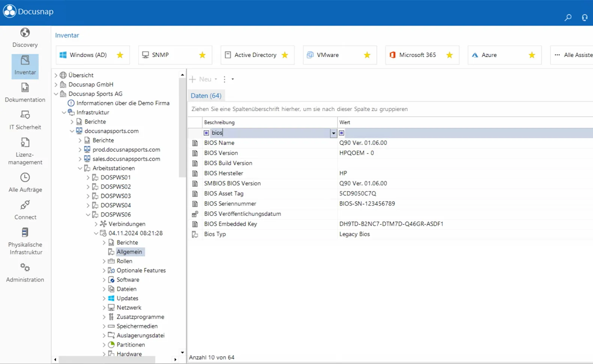
Task: Open Alle Aufträge in the sidebar
Action: click(x=25, y=182)
